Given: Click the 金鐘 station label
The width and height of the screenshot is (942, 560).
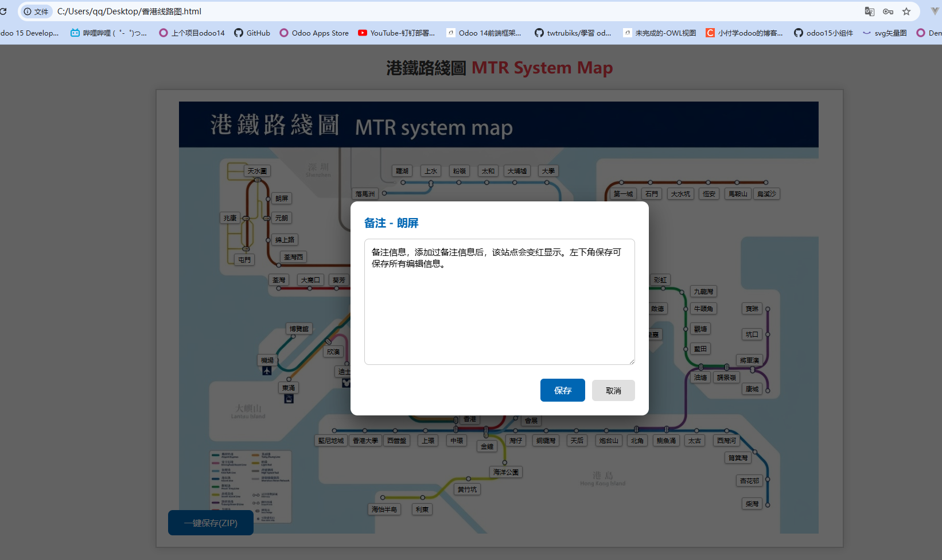Looking at the screenshot, I should (487, 446).
